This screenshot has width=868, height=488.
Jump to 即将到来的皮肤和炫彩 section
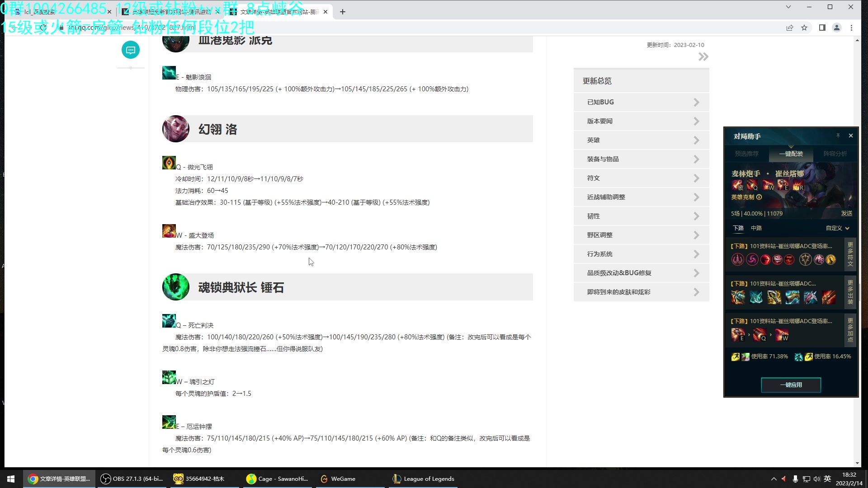pyautogui.click(x=641, y=292)
